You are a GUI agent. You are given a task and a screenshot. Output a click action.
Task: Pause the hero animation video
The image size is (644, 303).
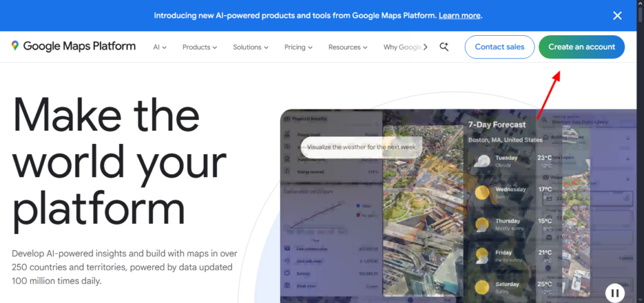coord(615,292)
